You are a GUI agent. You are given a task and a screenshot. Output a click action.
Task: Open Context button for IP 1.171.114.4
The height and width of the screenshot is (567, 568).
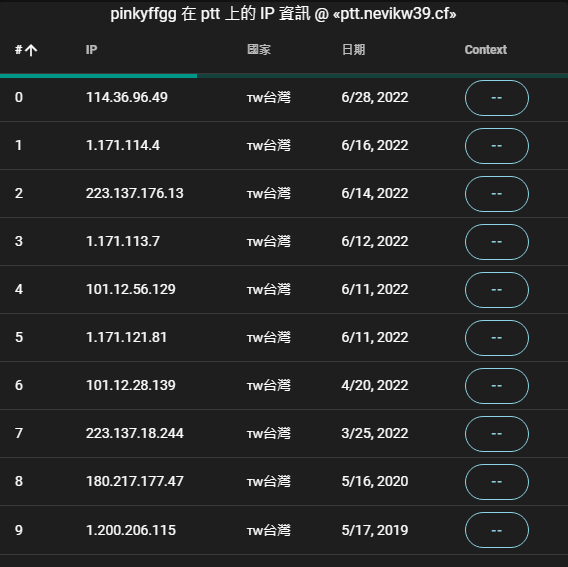[497, 146]
